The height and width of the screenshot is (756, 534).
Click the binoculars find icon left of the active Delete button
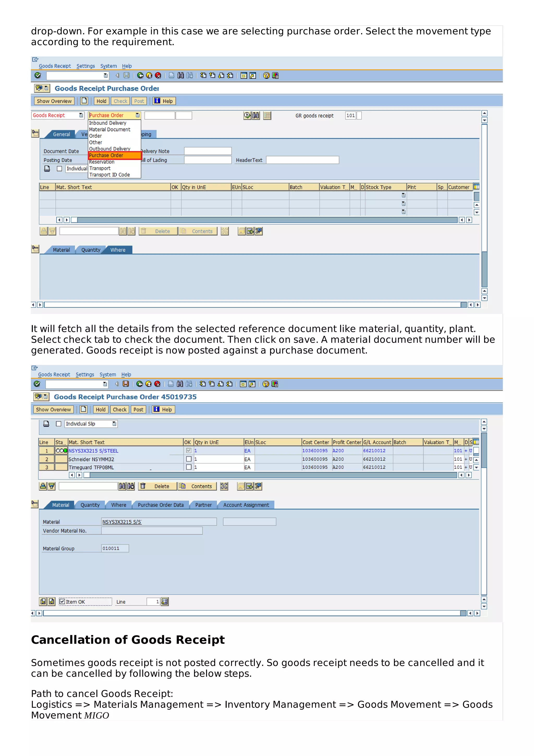[x=122, y=486]
